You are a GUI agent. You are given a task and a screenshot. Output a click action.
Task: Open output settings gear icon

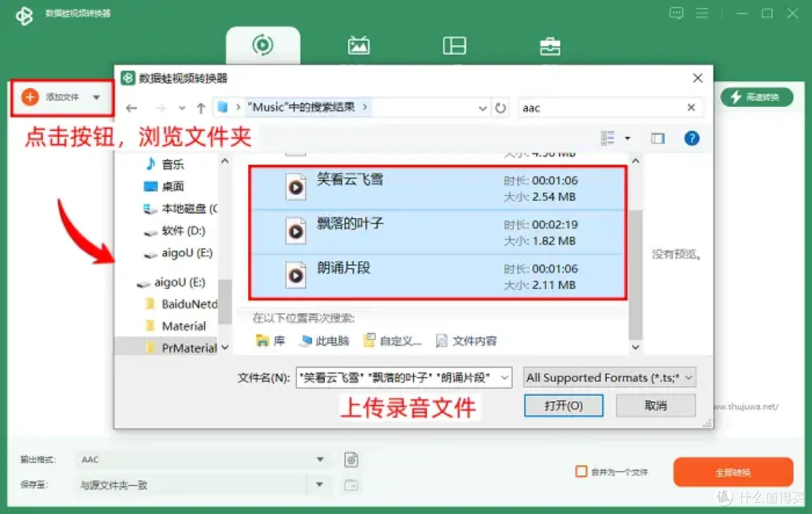[351, 460]
